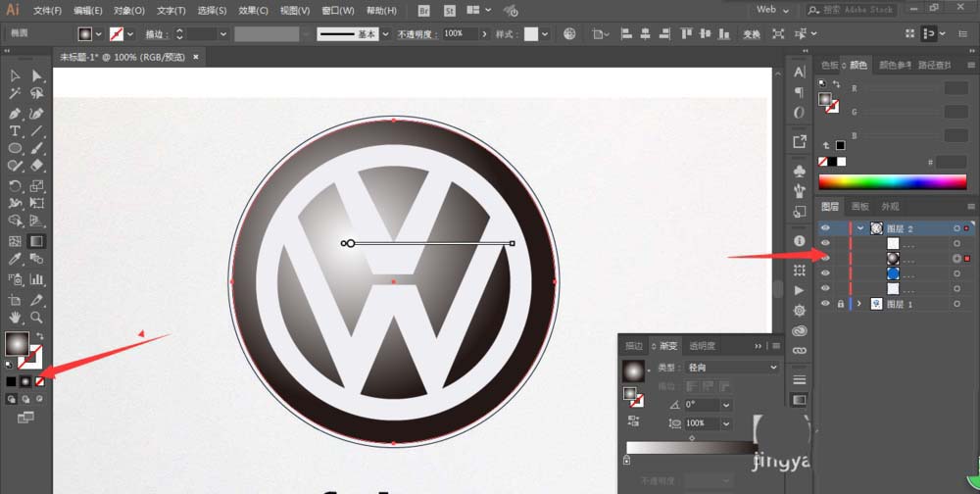Image resolution: width=980 pixels, height=494 pixels.
Task: Click the Bridge (Br) icon
Action: (x=423, y=11)
